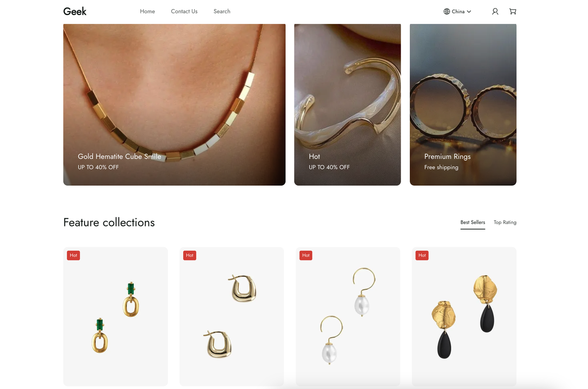Click Hot badge on emerald earrings card

pos(73,255)
